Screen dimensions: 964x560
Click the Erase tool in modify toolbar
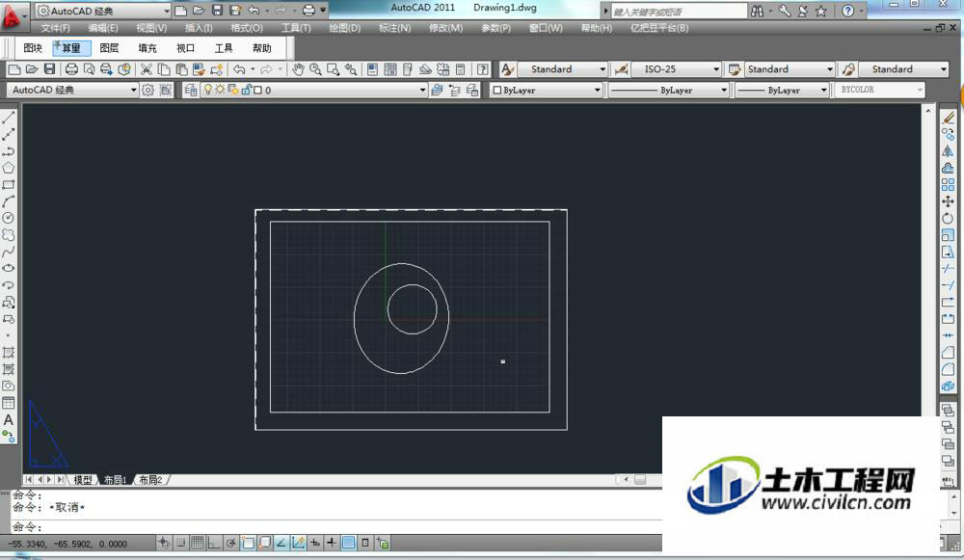click(948, 118)
